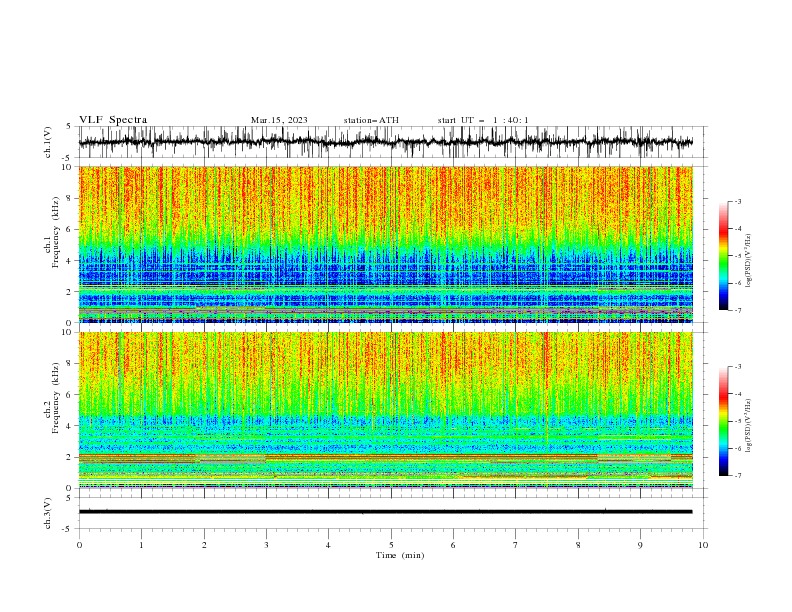
Task: Click the ch.1 colorbar "log(PSD)(V²/Hz)" label
Action: pos(748,261)
